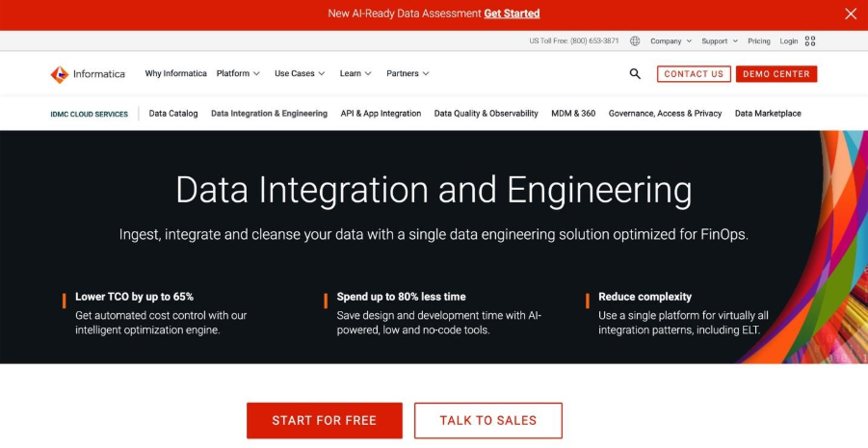This screenshot has height=448, width=868.
Task: Click the globe language icon
Action: pyautogui.click(x=635, y=41)
